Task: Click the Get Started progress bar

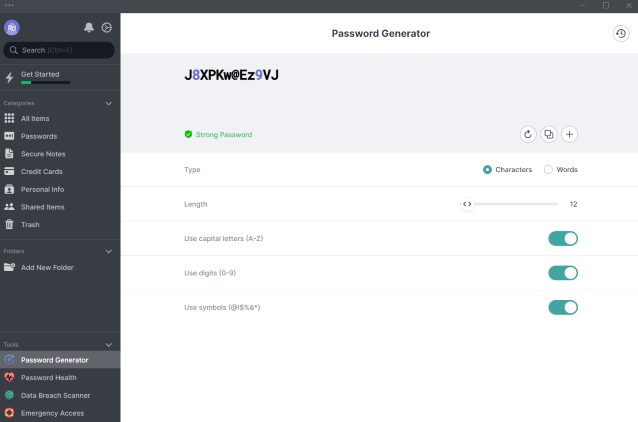Action: (x=46, y=83)
